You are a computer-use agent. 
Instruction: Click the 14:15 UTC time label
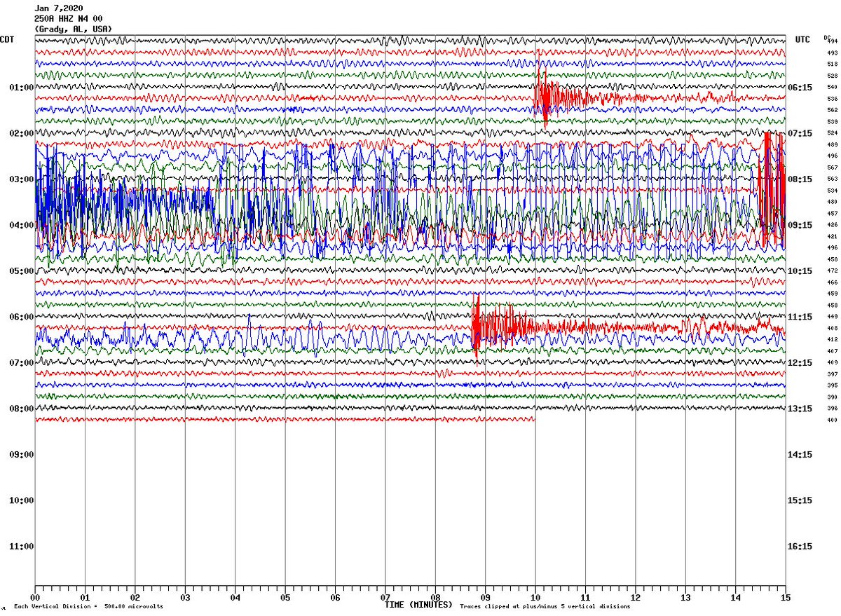[x=800, y=455]
